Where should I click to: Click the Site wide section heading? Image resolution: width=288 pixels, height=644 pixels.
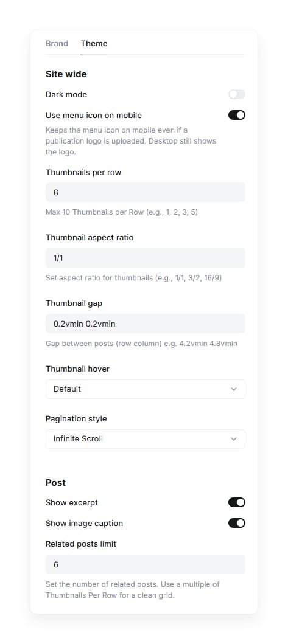pos(66,74)
